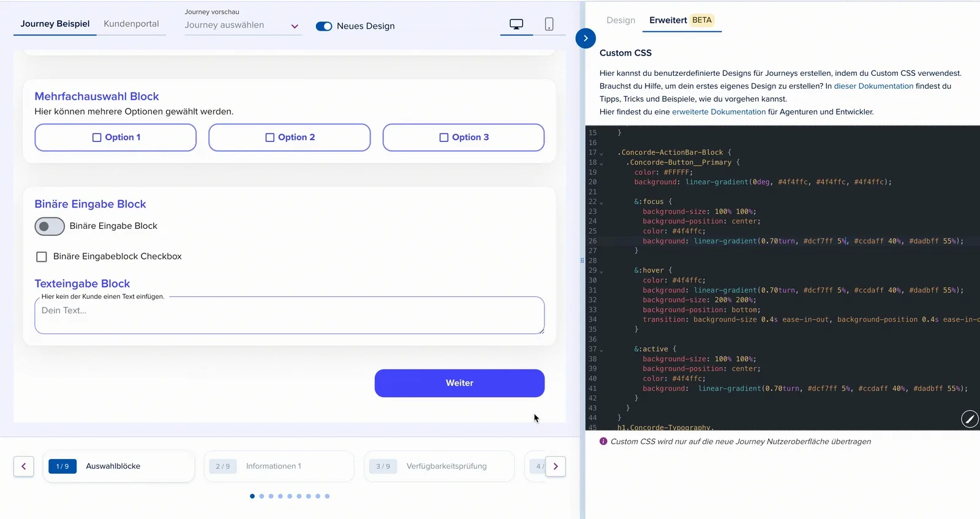Click into the Dein Text input field
The image size is (980, 519).
tap(289, 315)
